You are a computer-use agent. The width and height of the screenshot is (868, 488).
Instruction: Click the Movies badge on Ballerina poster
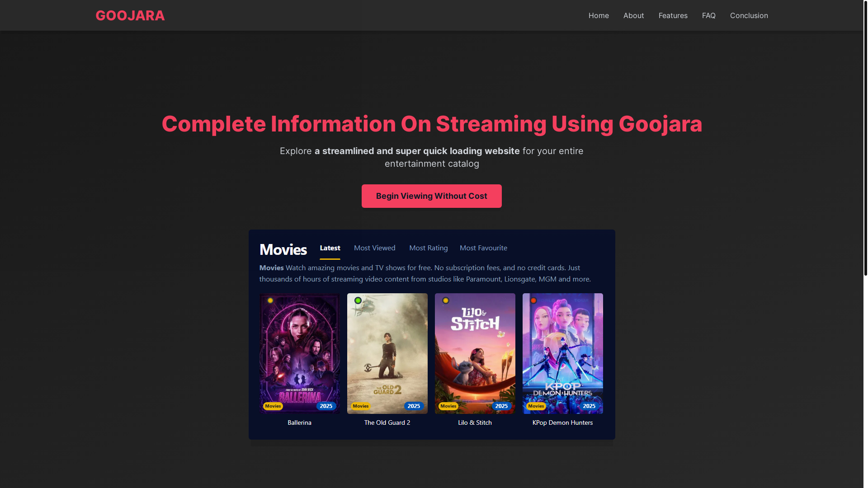pyautogui.click(x=273, y=406)
